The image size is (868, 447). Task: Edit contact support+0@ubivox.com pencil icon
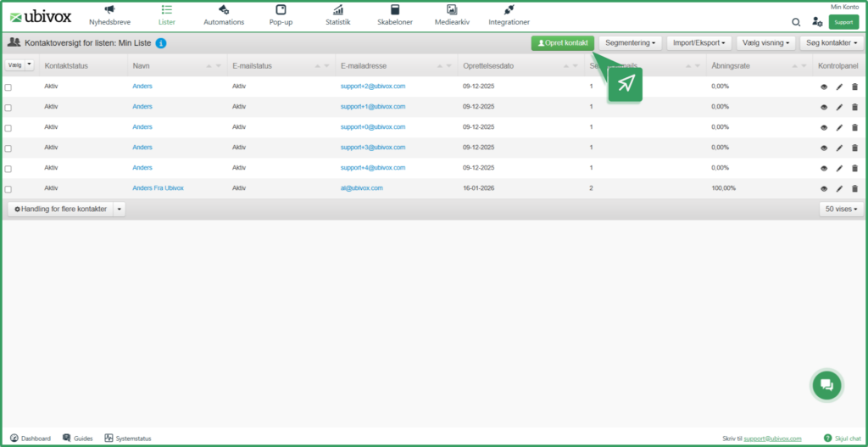(x=839, y=128)
